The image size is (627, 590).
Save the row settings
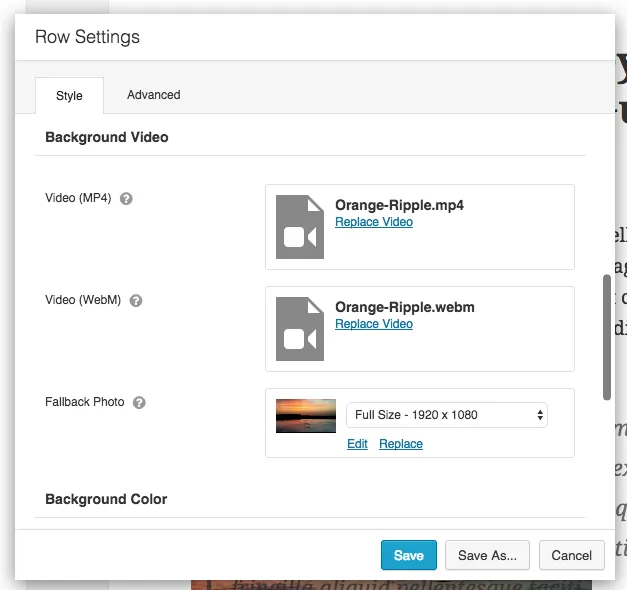(x=408, y=555)
